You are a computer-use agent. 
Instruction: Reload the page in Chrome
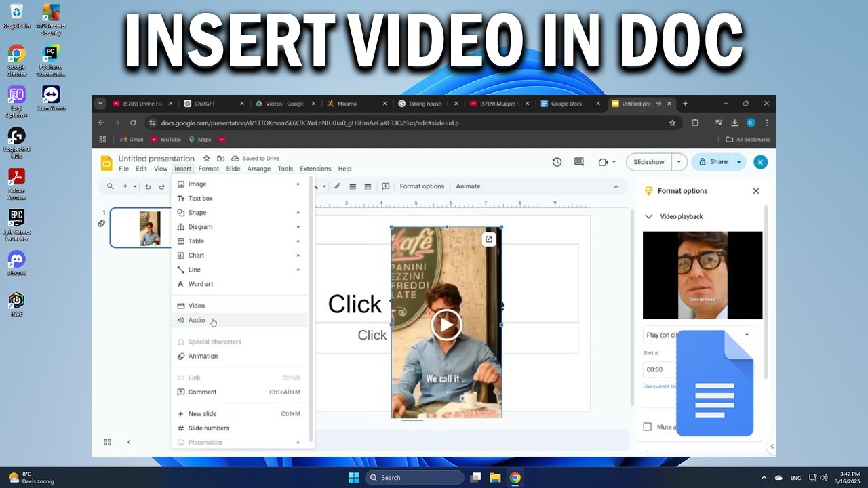click(133, 123)
